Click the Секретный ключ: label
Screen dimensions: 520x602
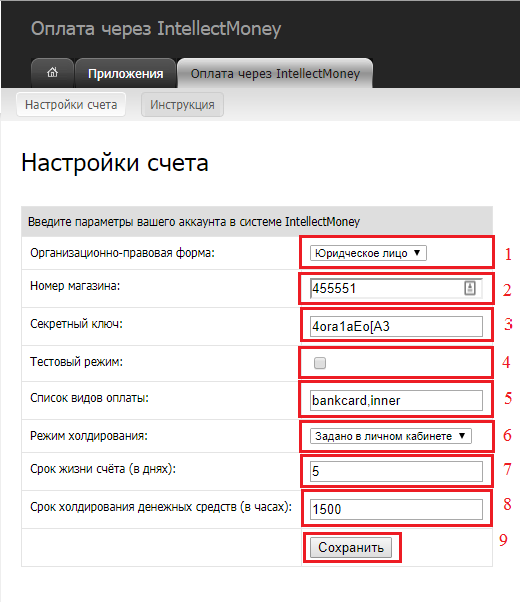point(76,324)
